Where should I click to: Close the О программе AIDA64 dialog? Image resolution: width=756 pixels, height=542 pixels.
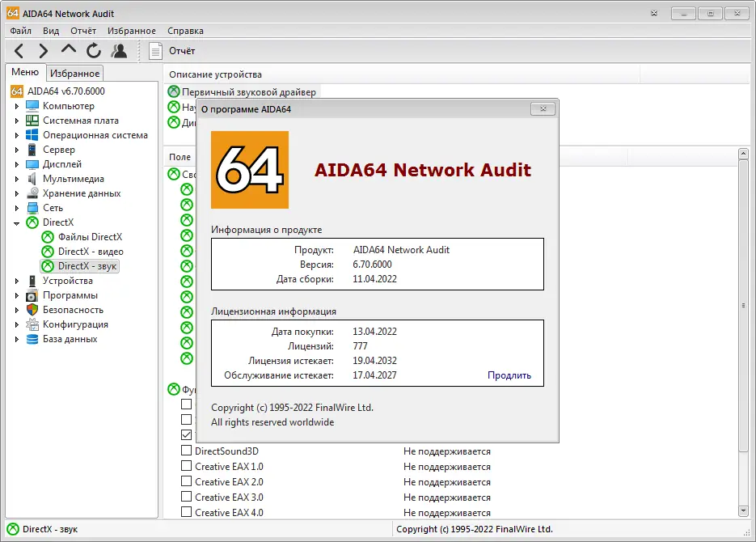pyautogui.click(x=543, y=108)
